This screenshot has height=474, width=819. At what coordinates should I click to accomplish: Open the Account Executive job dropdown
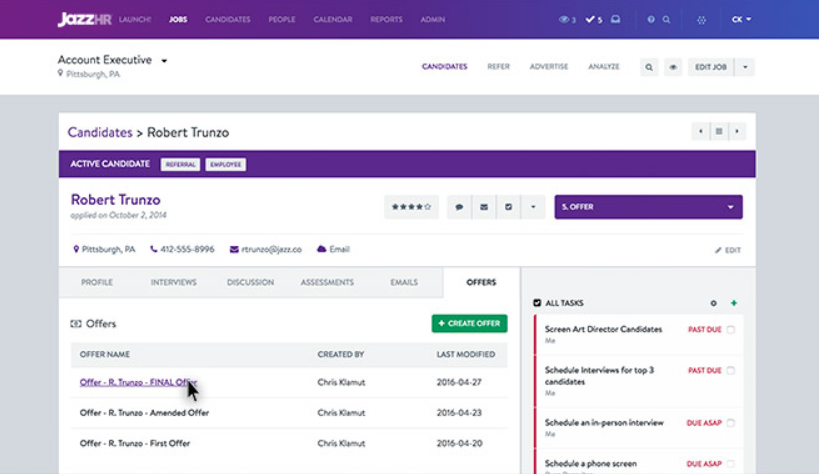tap(164, 61)
